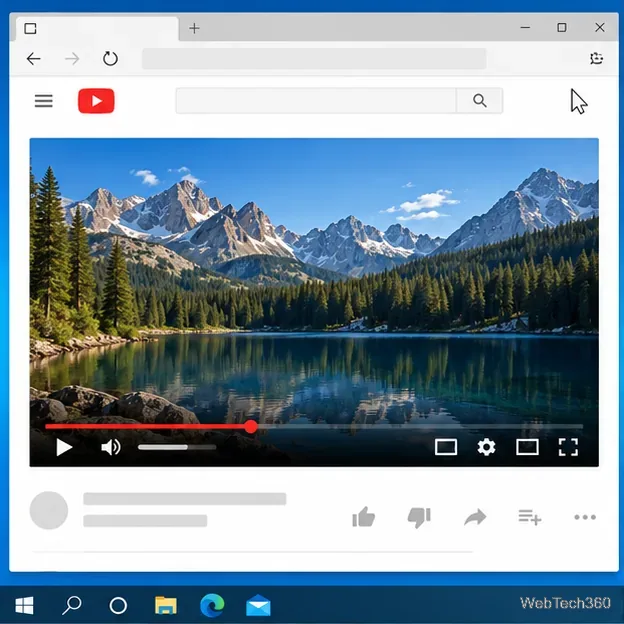Open the hamburger guide menu
The image size is (624, 624).
tap(44, 101)
